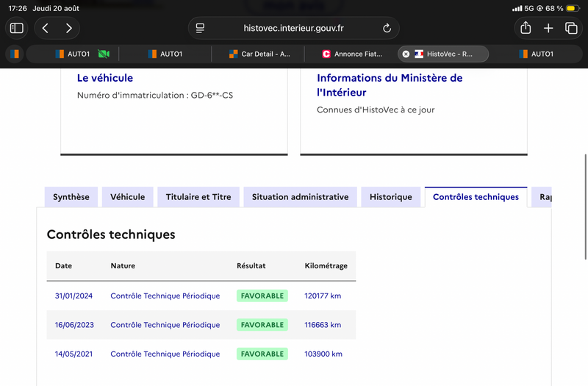Switch to the second AUTO1 tab
The image size is (588, 386).
165,54
